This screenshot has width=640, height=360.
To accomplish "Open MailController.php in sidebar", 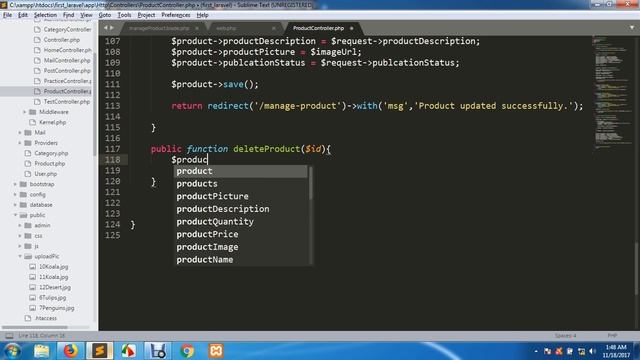I will tap(67, 60).
